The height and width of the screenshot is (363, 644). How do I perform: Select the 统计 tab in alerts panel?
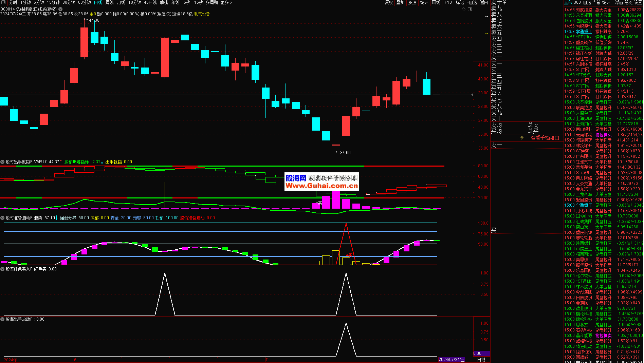(x=606, y=2)
